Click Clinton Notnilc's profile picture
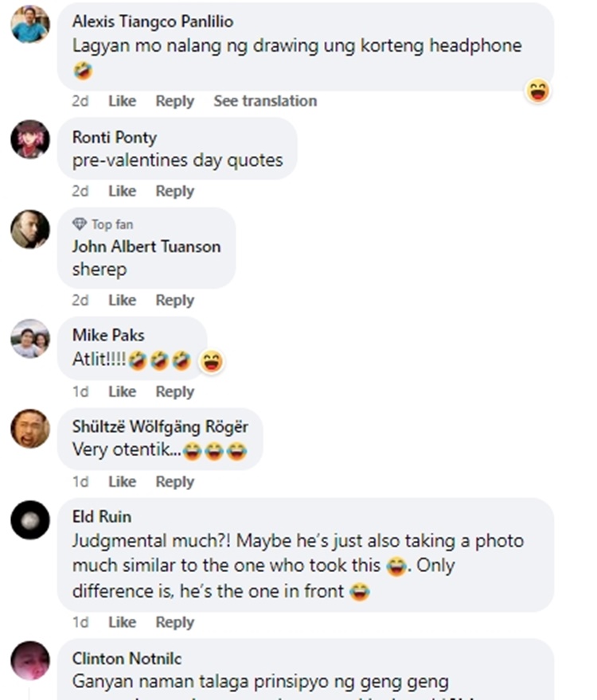Image resolution: width=597 pixels, height=700 pixels. (30, 661)
